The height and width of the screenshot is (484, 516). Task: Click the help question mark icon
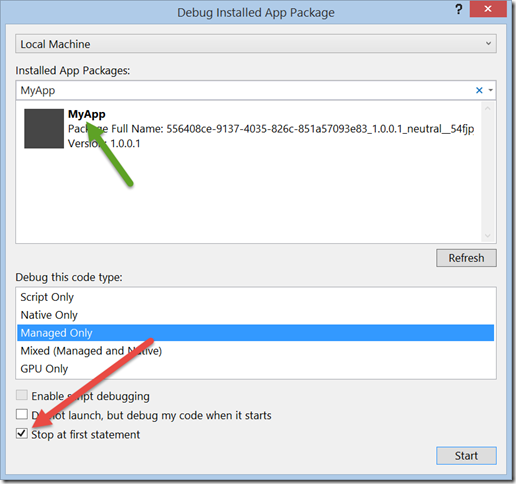pyautogui.click(x=459, y=9)
